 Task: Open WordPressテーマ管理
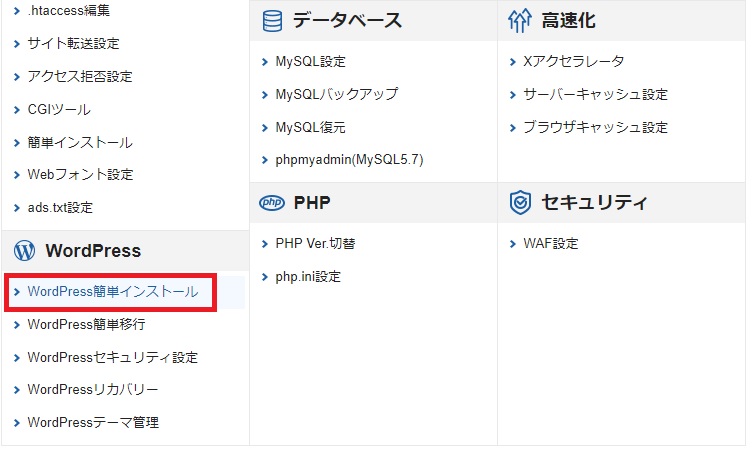(93, 422)
